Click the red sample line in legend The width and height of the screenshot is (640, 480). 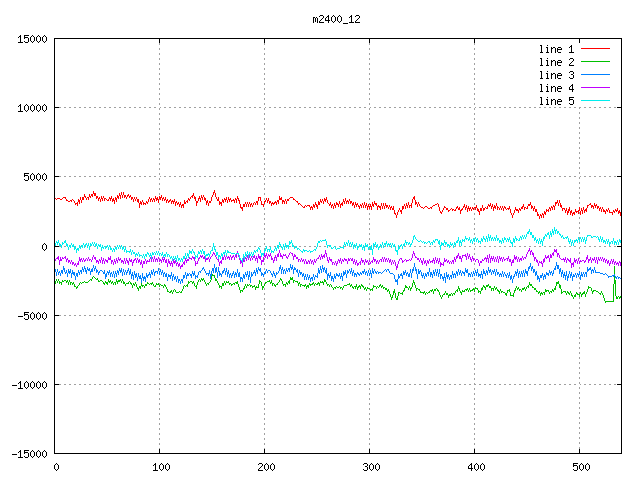click(x=595, y=49)
